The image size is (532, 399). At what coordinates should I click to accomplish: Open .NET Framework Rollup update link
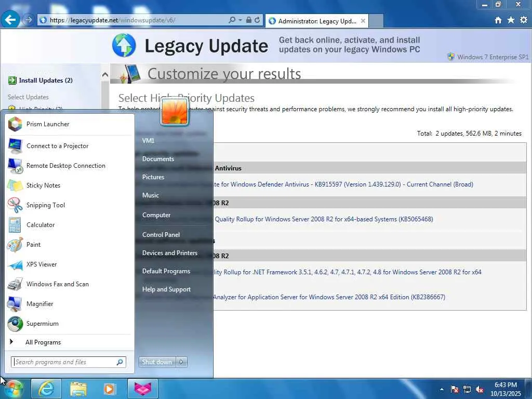click(x=348, y=272)
